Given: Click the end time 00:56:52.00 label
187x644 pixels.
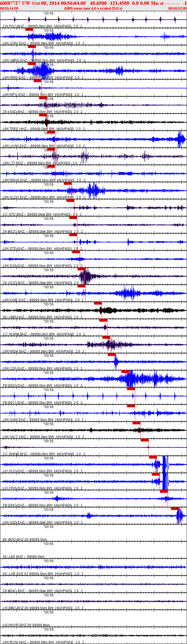Looking at the screenshot, I should (x=177, y=9).
